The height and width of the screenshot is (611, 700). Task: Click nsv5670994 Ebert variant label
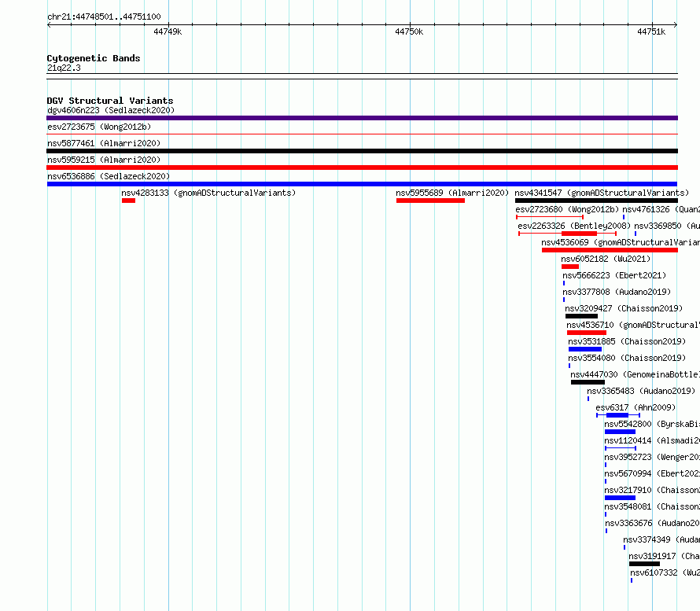click(652, 473)
